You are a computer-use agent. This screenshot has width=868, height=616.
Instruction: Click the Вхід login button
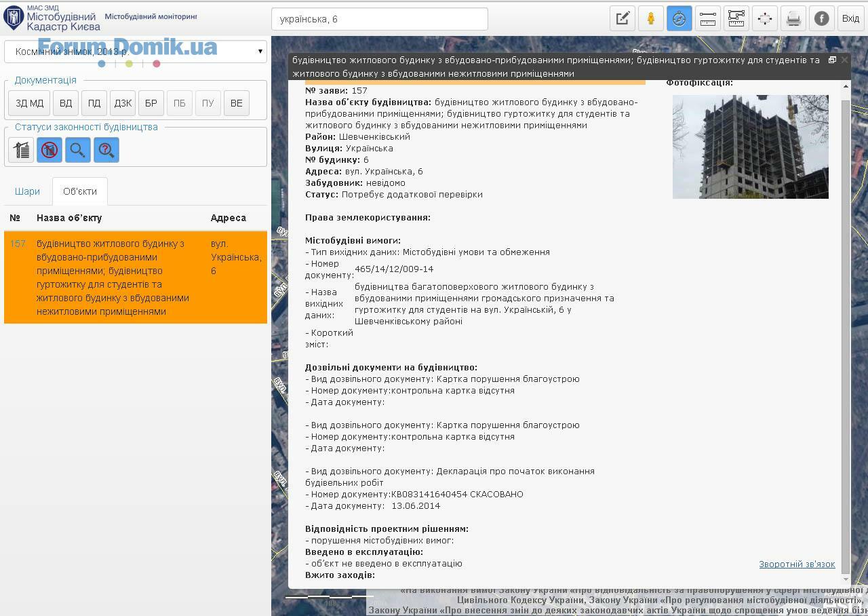coord(850,18)
